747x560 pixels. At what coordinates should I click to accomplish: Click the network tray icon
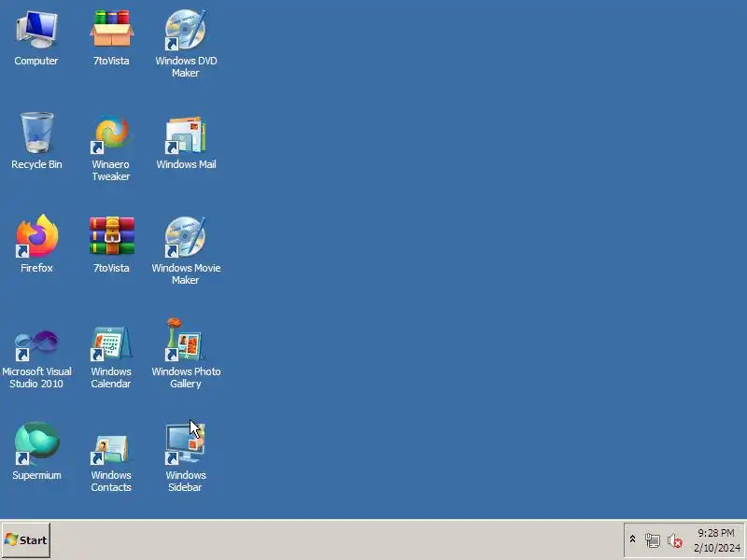point(653,540)
